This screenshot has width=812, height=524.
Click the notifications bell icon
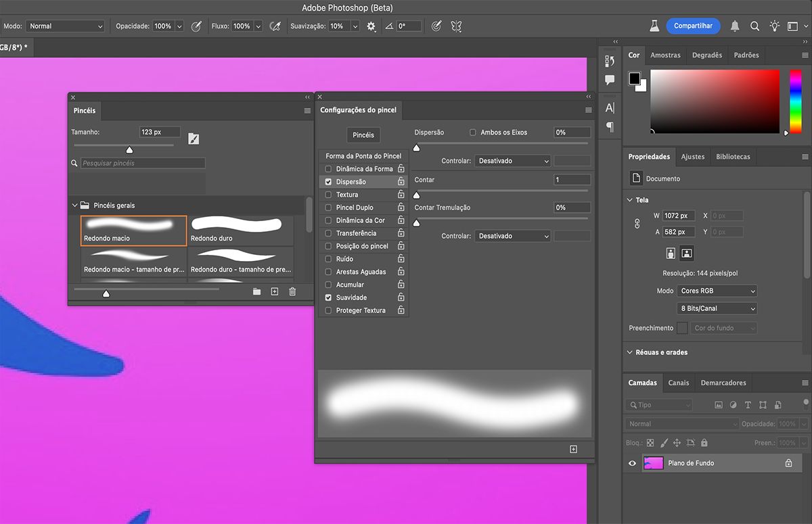(735, 26)
